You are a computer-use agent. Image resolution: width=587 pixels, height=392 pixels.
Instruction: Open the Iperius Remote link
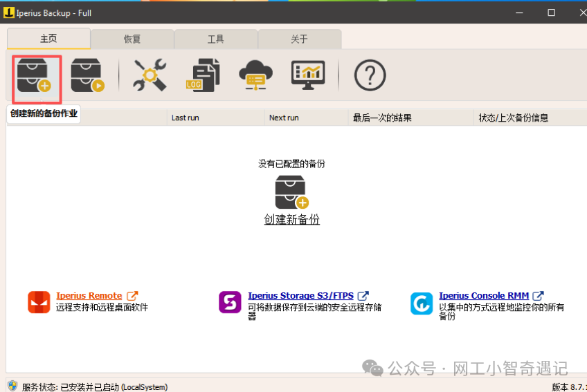click(89, 296)
